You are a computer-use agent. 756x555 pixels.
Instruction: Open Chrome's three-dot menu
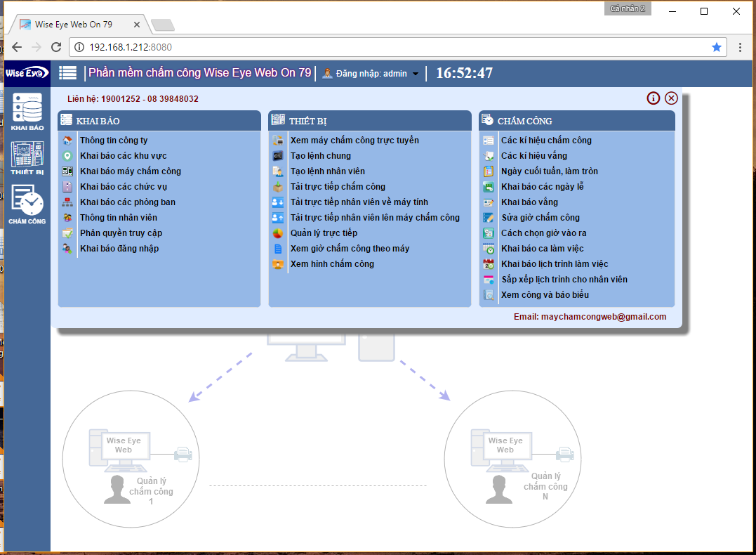[x=740, y=47]
